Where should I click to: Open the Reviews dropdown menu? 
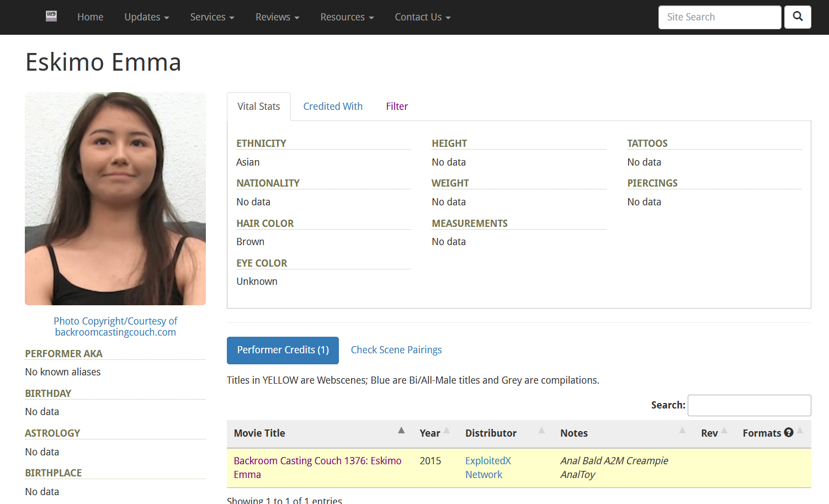coord(278,17)
